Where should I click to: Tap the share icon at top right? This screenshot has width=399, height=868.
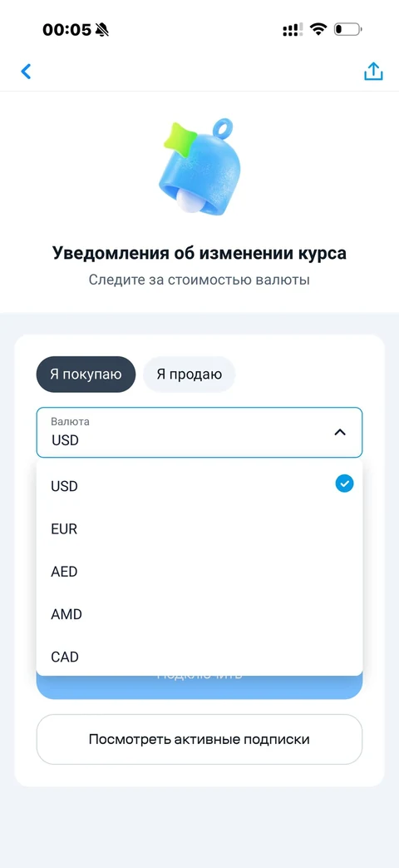373,72
